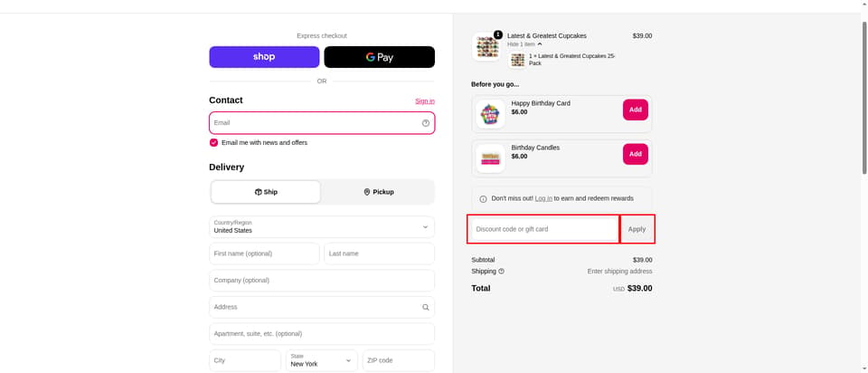
Task: Select the Ship delivery option
Action: pos(266,192)
